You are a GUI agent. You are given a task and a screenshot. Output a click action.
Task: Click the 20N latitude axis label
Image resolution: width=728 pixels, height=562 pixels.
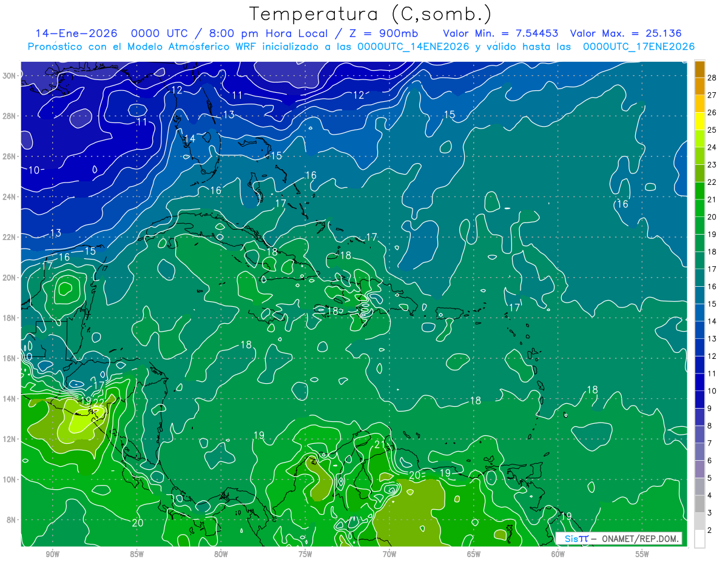(9, 278)
